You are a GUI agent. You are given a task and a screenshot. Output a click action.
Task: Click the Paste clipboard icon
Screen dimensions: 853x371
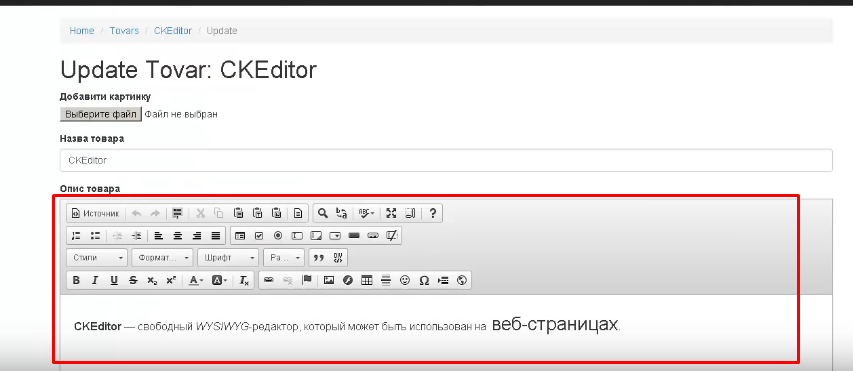pyautogui.click(x=238, y=213)
